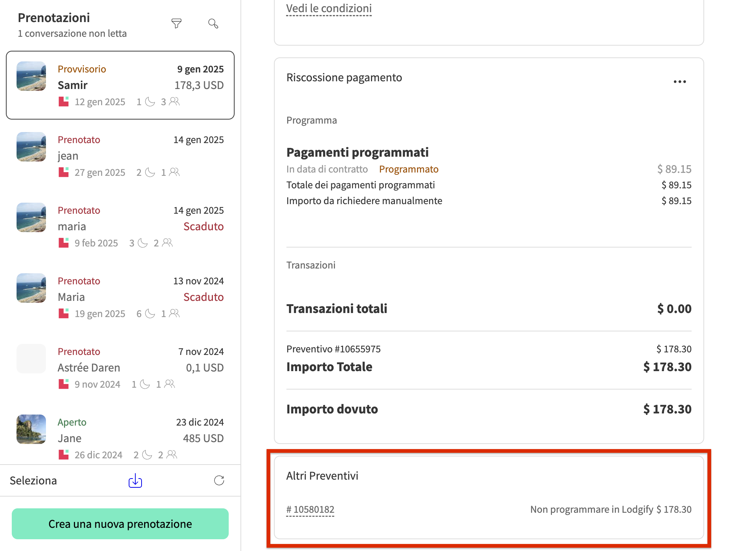Click the nights moon icon on Samir's booking
This screenshot has height=551, width=756.
click(150, 102)
